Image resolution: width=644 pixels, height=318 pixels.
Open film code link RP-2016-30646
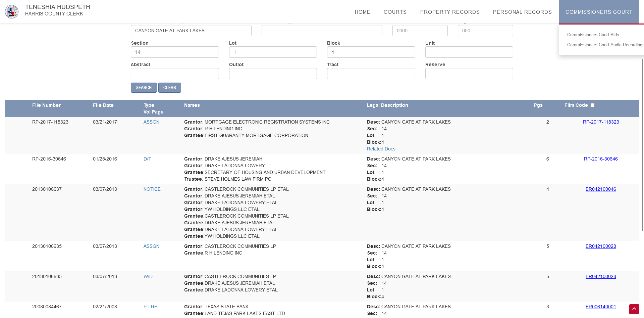click(601, 159)
